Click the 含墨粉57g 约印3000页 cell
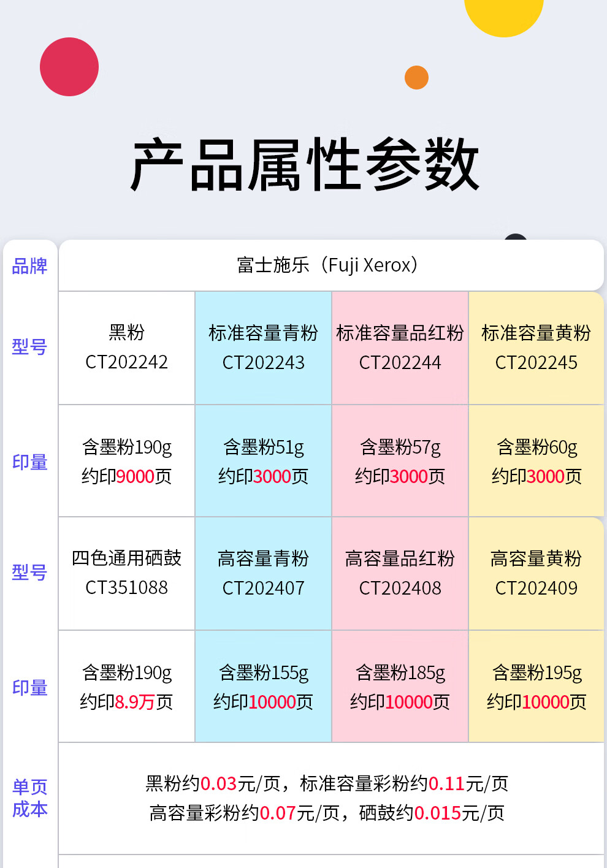This screenshot has width=607, height=868. pyautogui.click(x=400, y=461)
